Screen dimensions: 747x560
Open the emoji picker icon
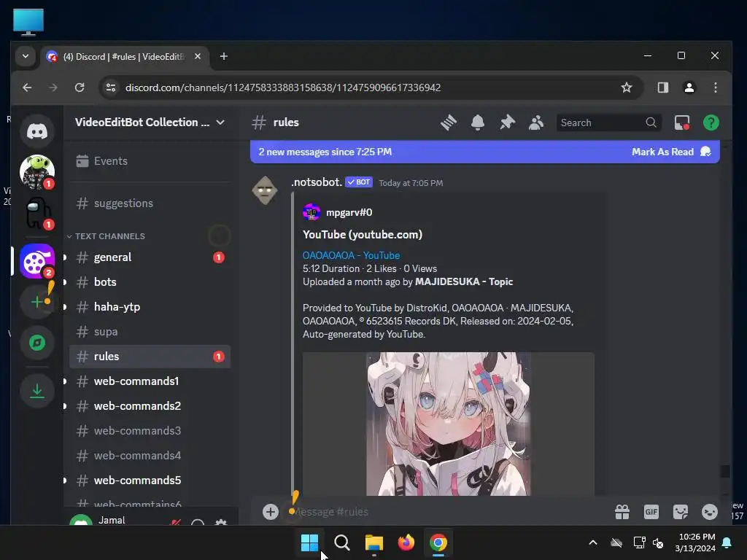click(x=709, y=512)
